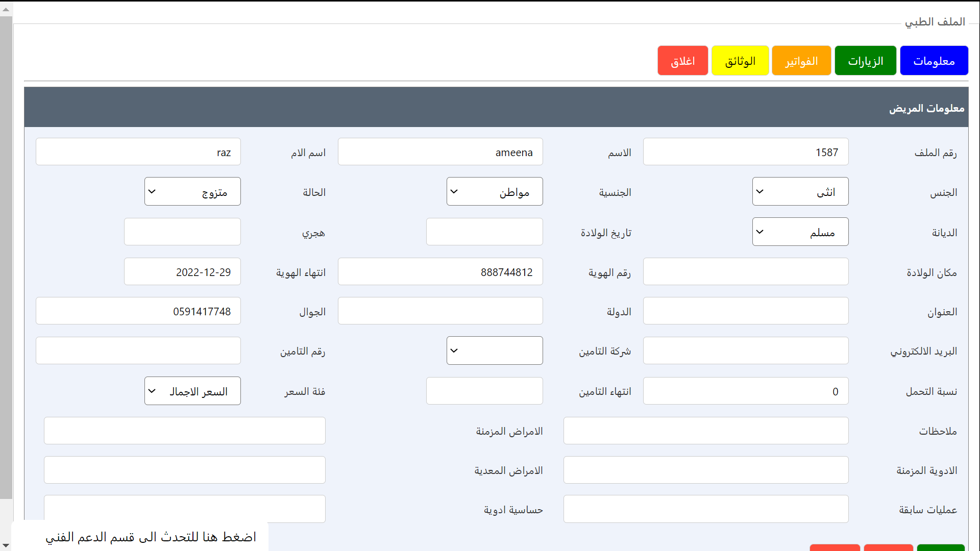Click the red اغلاق button

point(682,61)
